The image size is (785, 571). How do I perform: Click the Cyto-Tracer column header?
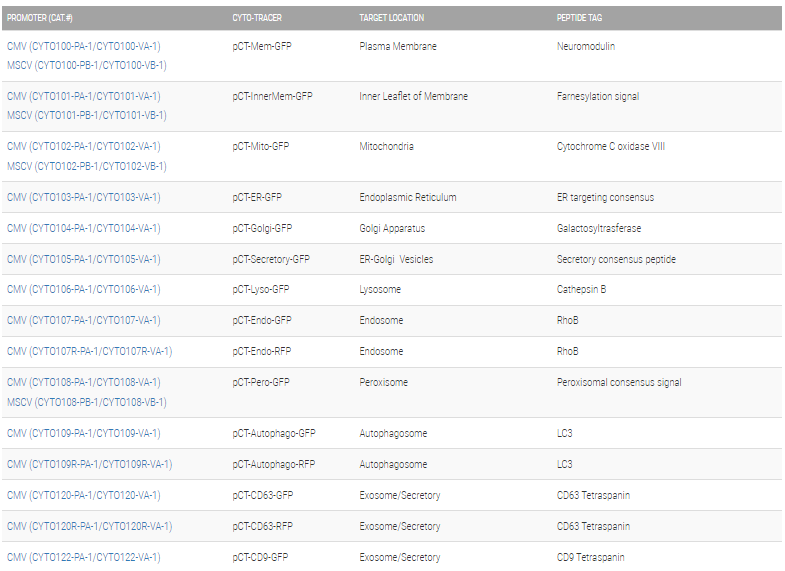click(x=255, y=17)
